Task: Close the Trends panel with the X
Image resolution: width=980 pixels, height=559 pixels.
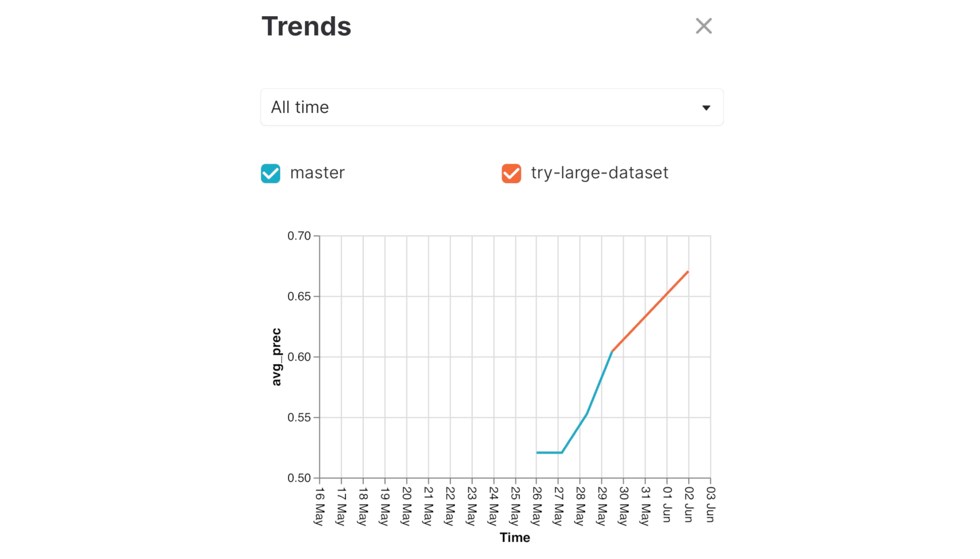Action: [703, 26]
